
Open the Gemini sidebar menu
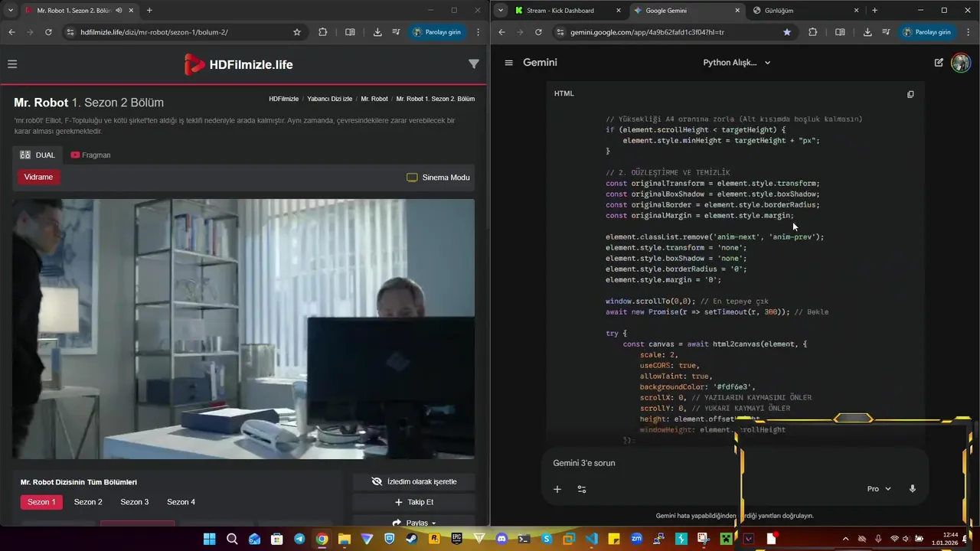point(508,63)
